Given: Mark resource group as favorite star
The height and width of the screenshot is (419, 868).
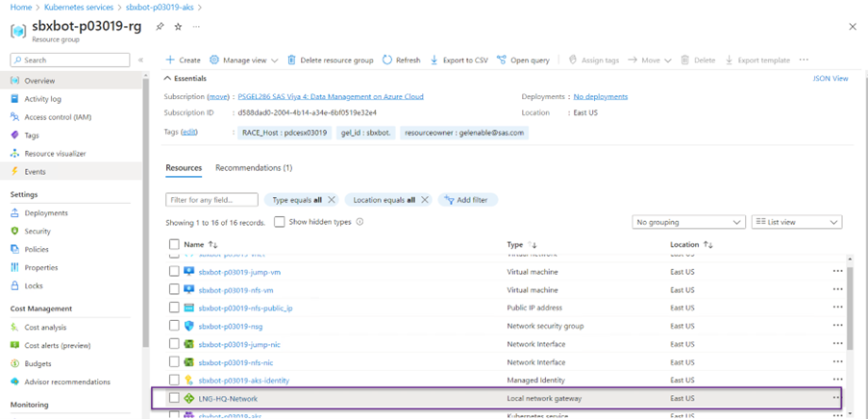Looking at the screenshot, I should 178,27.
